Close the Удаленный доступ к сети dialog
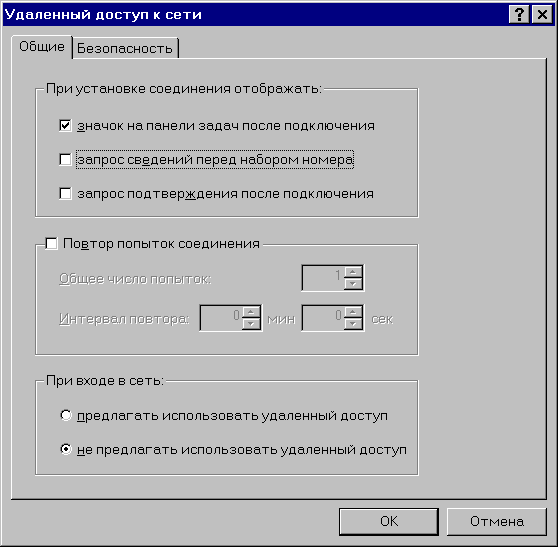The width and height of the screenshot is (558, 547). click(x=542, y=15)
